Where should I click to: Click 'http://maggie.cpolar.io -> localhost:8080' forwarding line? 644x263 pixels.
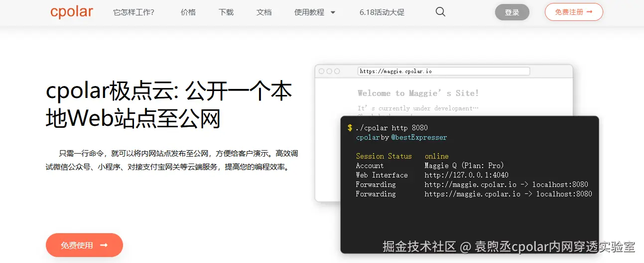coord(507,184)
